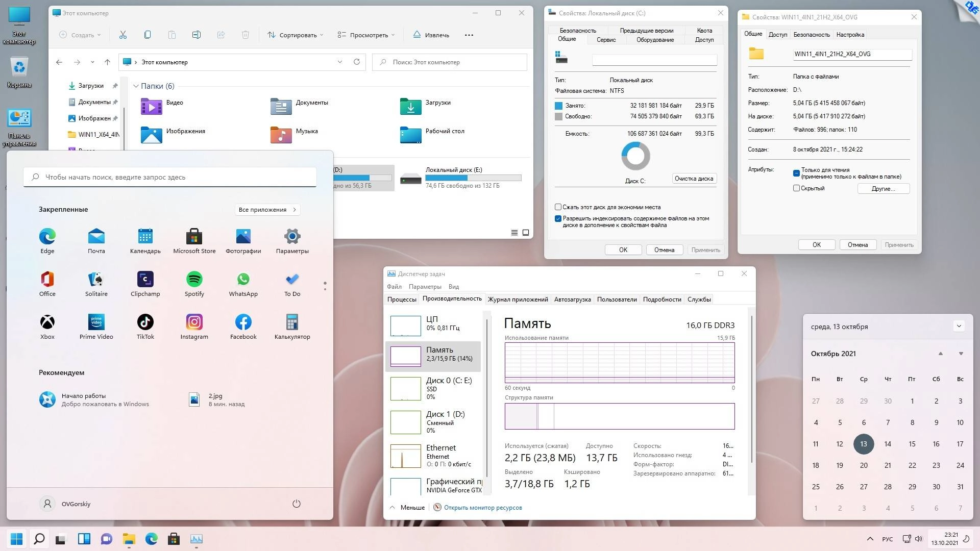Screen dimensions: 980x551
Task: Switch to the Сервис tab
Action: coord(605,39)
